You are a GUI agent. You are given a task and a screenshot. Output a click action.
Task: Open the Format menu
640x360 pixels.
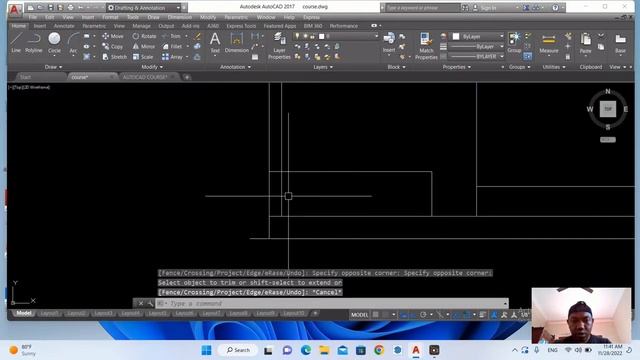click(x=110, y=17)
